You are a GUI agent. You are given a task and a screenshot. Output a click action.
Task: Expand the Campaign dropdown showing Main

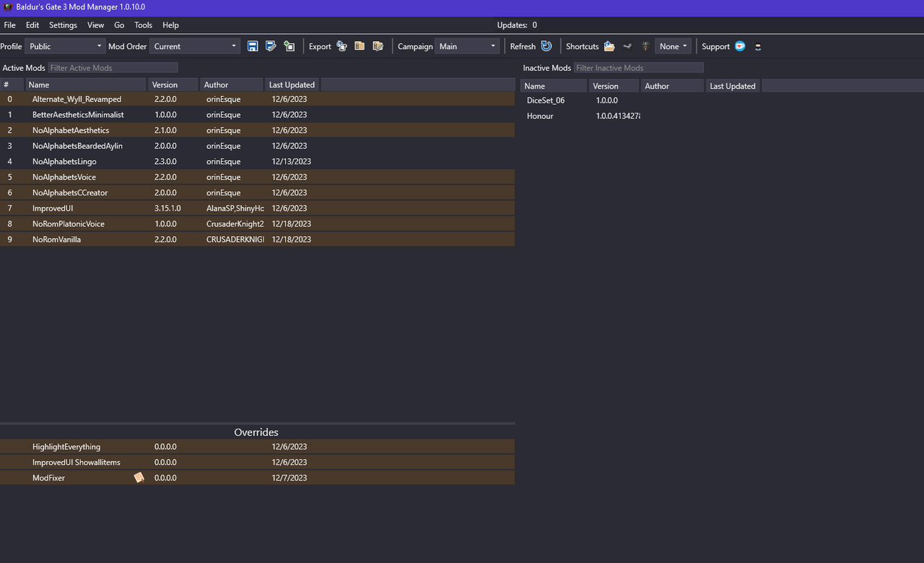[x=468, y=46]
